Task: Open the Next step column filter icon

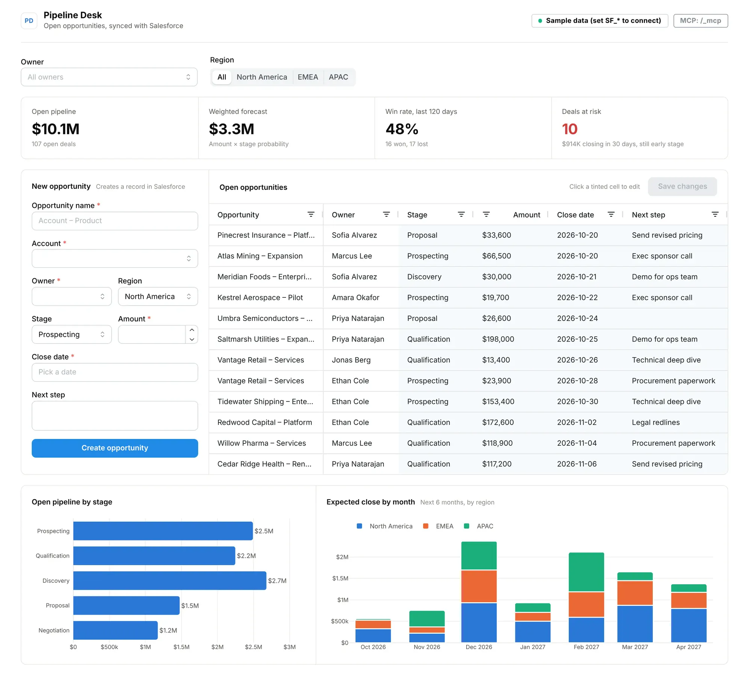Action: [715, 215]
